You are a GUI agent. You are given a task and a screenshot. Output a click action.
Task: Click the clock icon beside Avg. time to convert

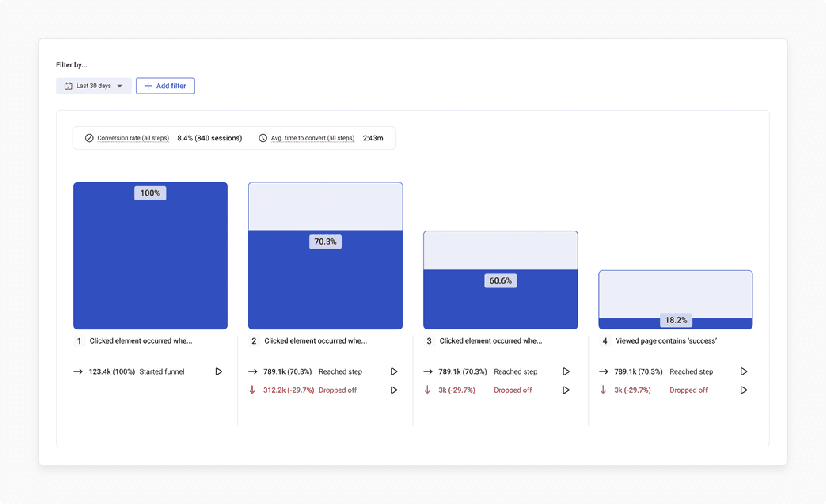pos(263,138)
